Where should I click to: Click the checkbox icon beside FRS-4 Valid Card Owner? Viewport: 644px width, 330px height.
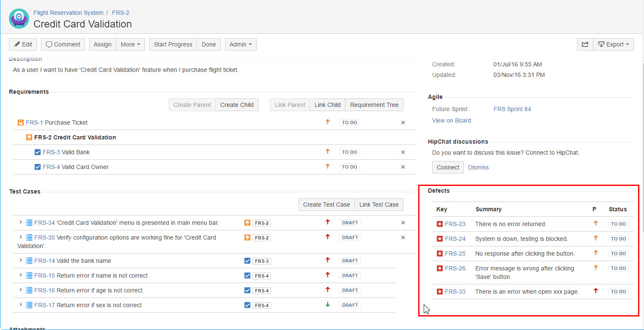click(x=38, y=167)
